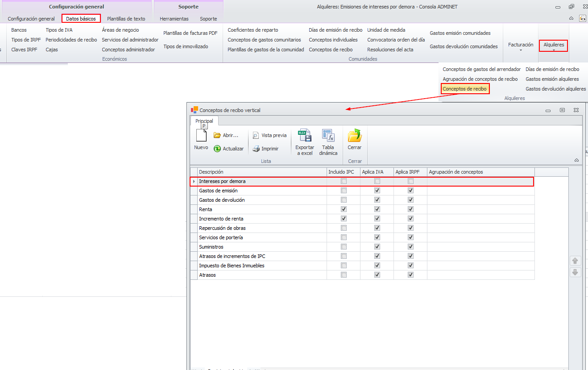Image resolution: width=588 pixels, height=370 pixels.
Task: Open the Plantillas de texto tab
Action: point(126,19)
